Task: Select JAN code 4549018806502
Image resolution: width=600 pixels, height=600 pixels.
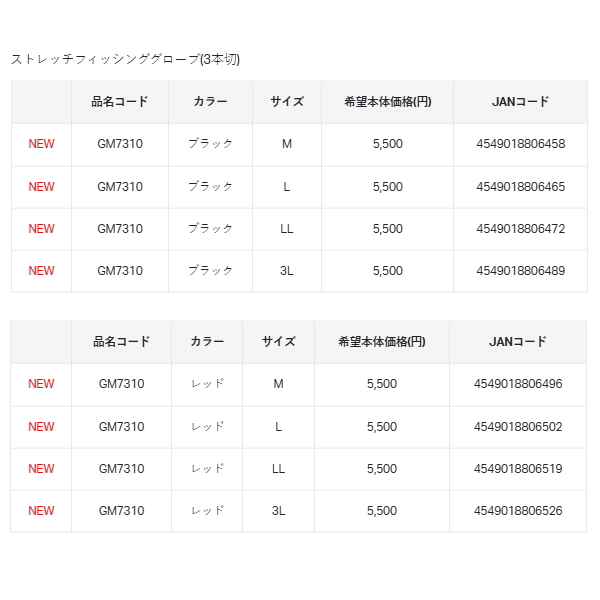Action: [519, 427]
